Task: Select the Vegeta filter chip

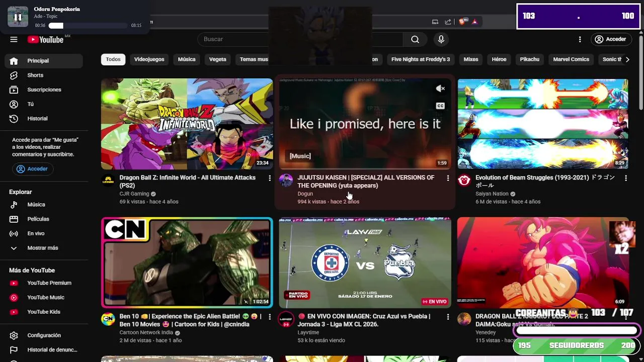Action: (x=217, y=59)
